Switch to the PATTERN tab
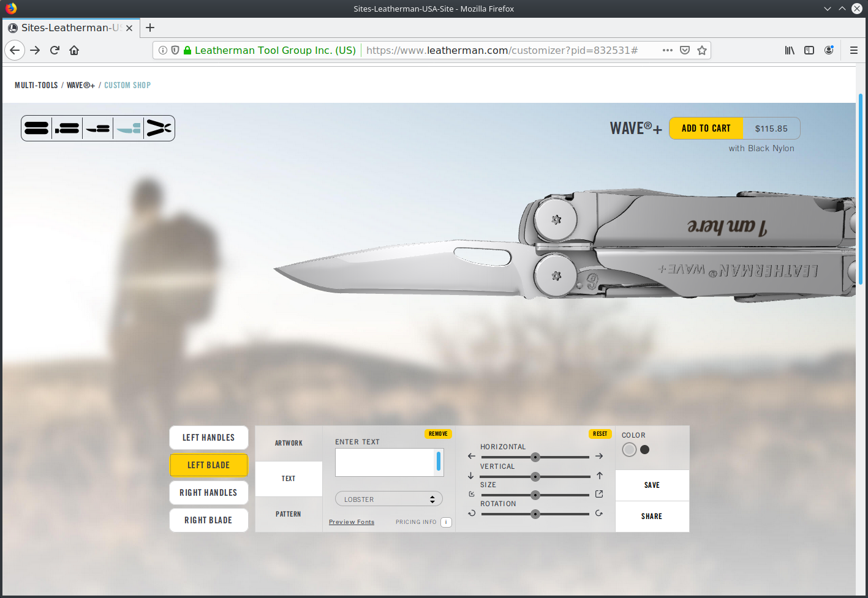The image size is (868, 598). [289, 514]
